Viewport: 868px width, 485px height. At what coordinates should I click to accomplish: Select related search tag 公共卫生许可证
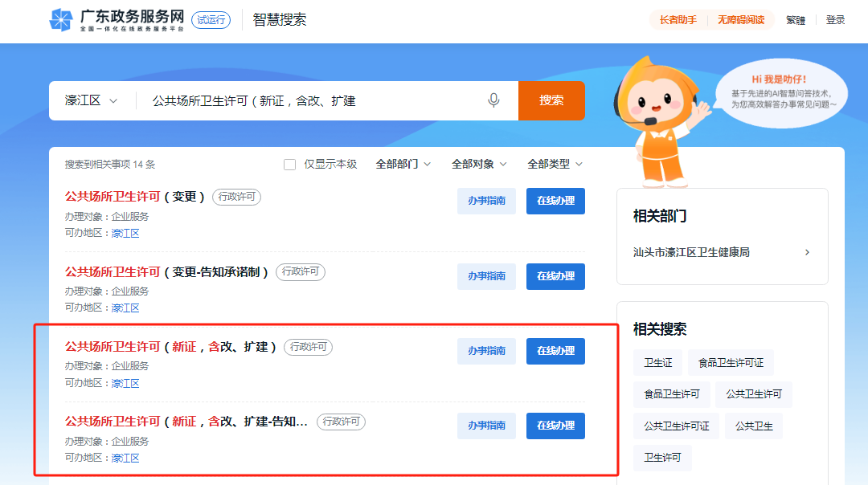[x=677, y=426]
